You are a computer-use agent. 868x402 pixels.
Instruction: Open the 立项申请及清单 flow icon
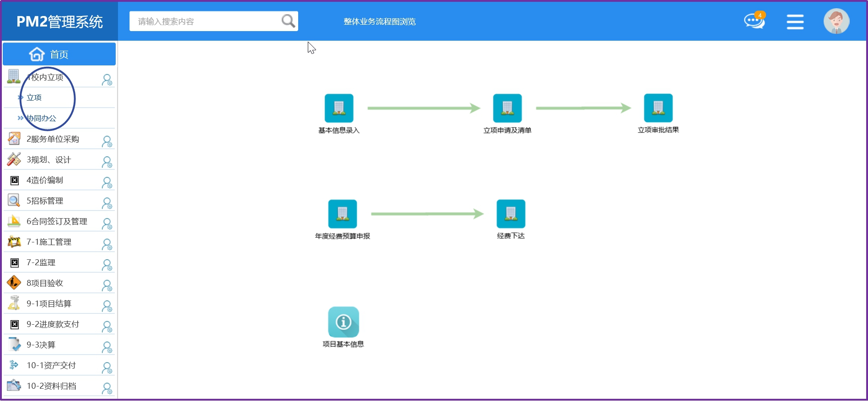[x=507, y=108]
